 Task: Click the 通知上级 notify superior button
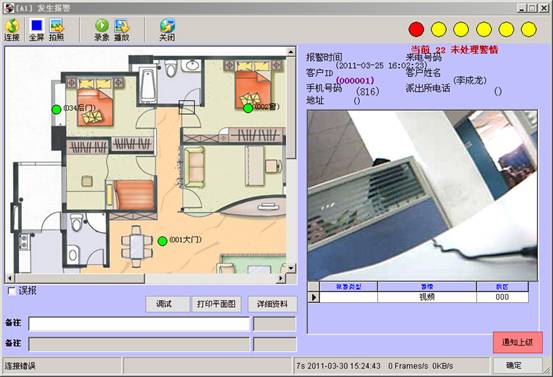pos(517,342)
